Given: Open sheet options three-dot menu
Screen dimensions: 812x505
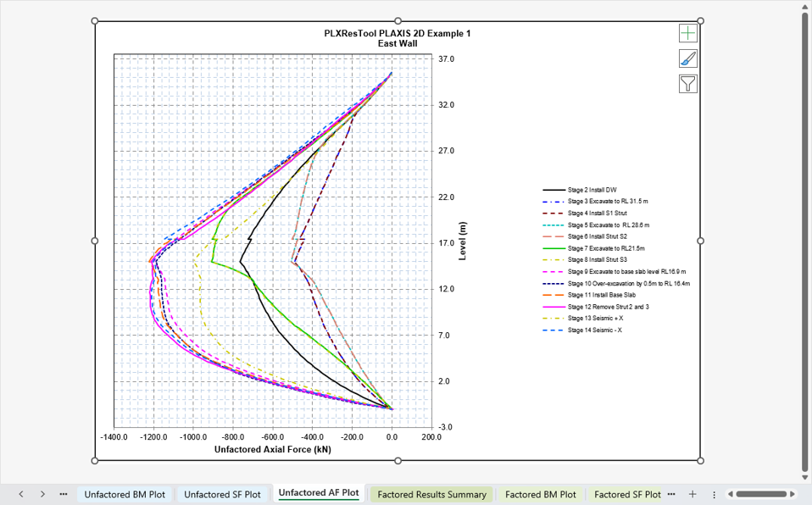Looking at the screenshot, I should click(715, 495).
